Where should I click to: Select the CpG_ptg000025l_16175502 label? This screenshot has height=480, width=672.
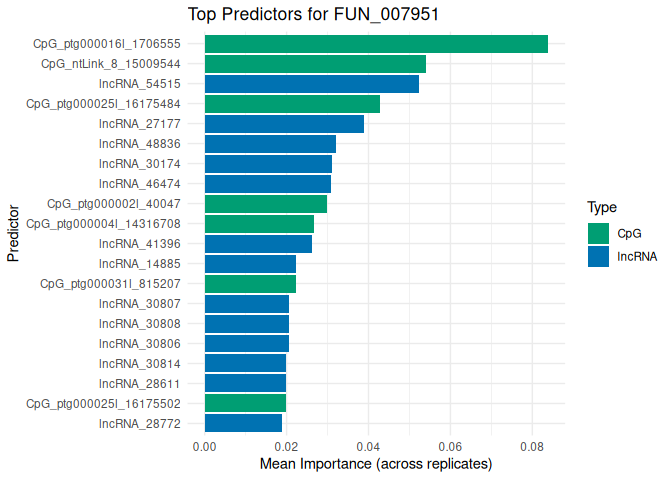[103, 403]
